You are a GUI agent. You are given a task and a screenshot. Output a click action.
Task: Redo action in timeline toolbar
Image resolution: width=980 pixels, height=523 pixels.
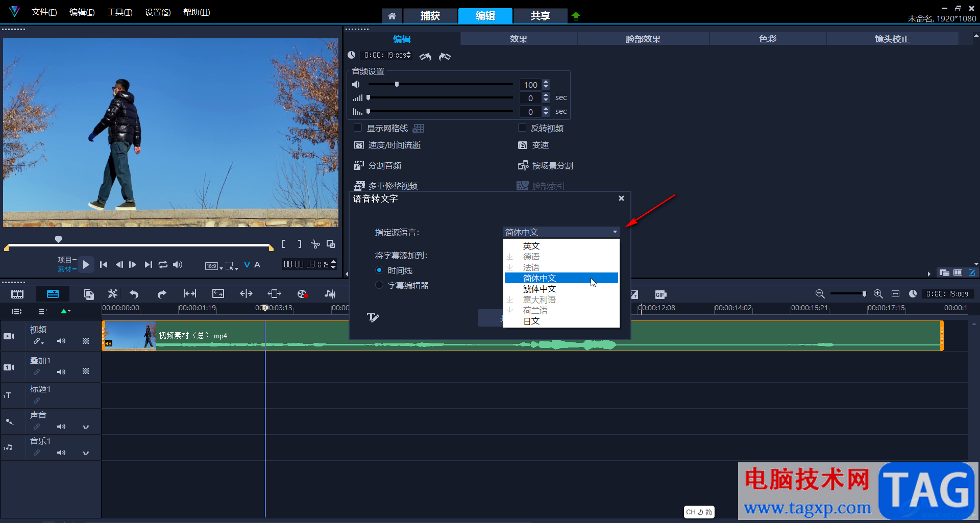click(162, 294)
